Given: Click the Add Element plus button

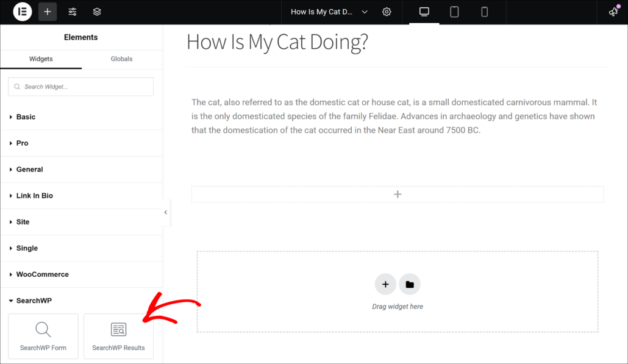Looking at the screenshot, I should (48, 12).
